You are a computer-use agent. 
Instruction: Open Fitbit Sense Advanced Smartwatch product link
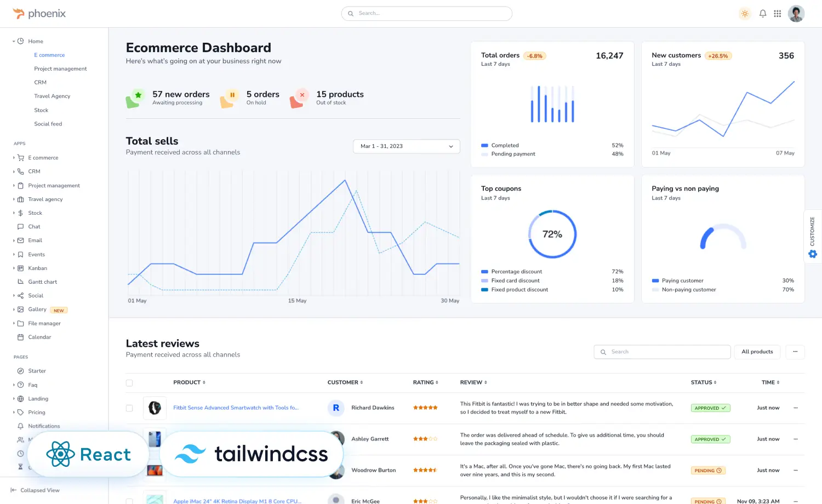click(x=236, y=408)
